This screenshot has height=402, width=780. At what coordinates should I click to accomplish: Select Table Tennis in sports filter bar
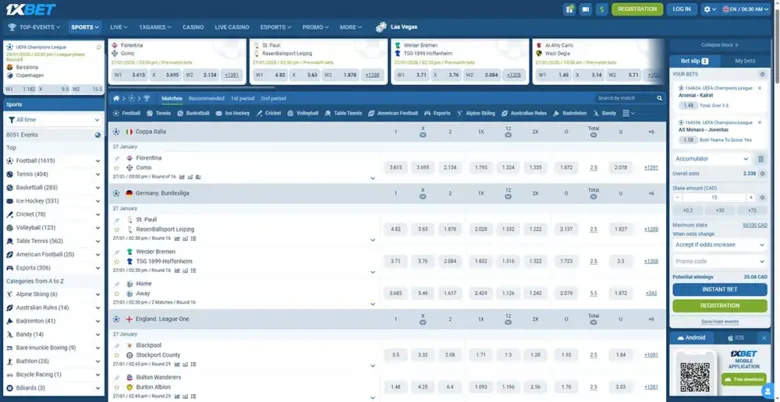tap(343, 113)
